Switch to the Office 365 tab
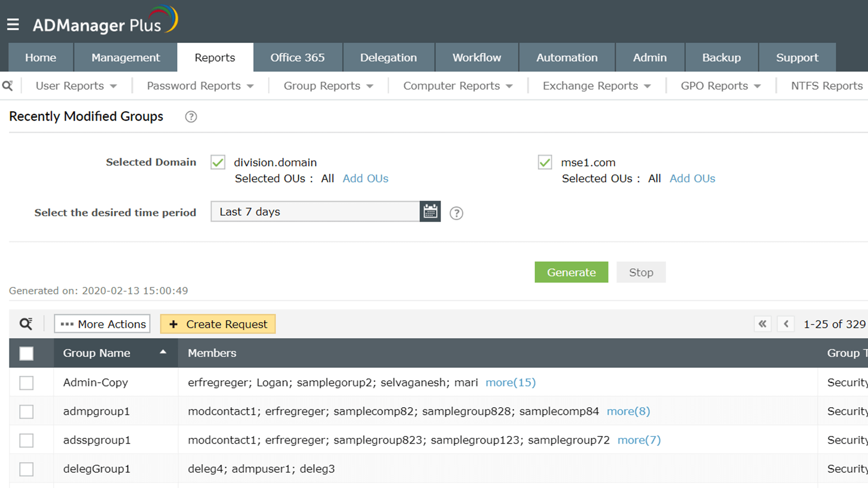Viewport: 868px width, 488px height. coord(298,57)
